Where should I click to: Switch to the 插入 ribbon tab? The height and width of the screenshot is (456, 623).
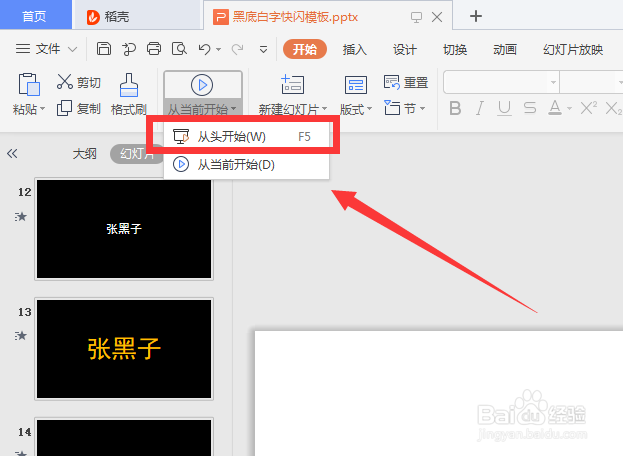tap(354, 50)
